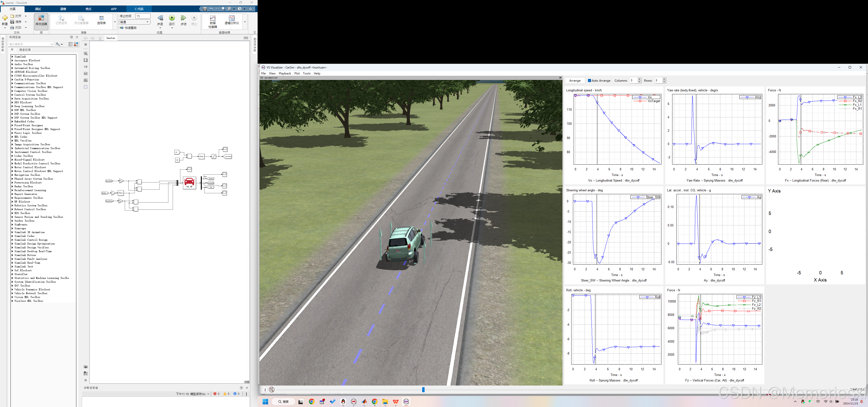Increase the Columns stepper value
This screenshot has width=868, height=407.
tap(639, 79)
